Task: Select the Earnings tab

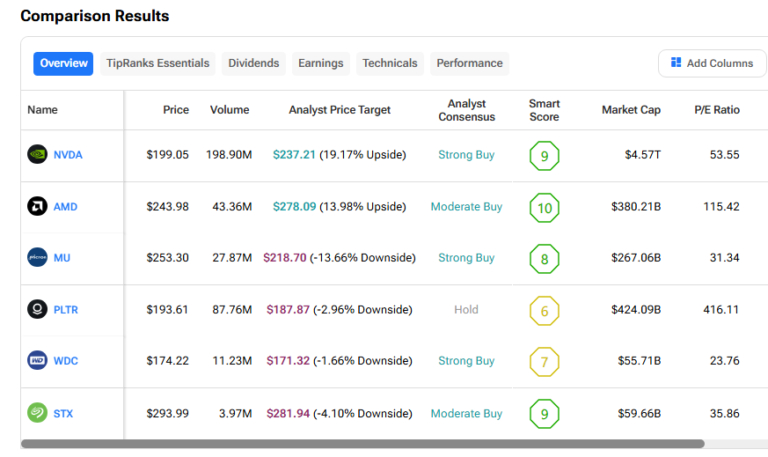Action: (320, 63)
